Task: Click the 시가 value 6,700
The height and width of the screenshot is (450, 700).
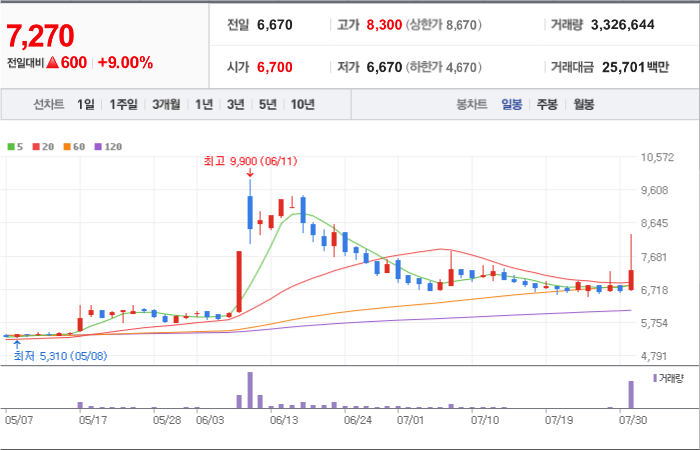Action: coord(275,67)
